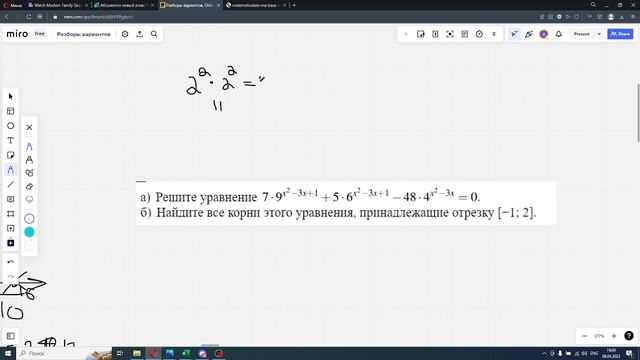The width and height of the screenshot is (640, 360).
Task: Search the board with magnifier icon
Action: tap(154, 34)
